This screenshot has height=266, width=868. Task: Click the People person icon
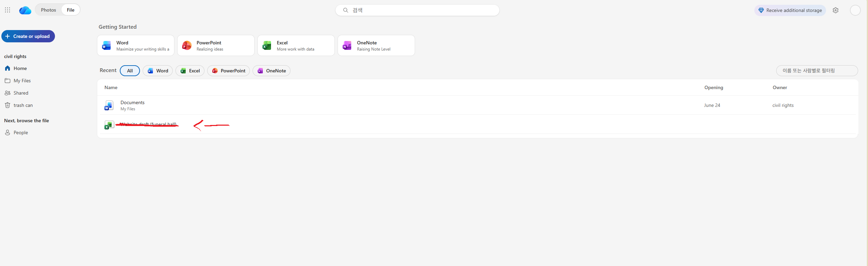click(x=8, y=132)
